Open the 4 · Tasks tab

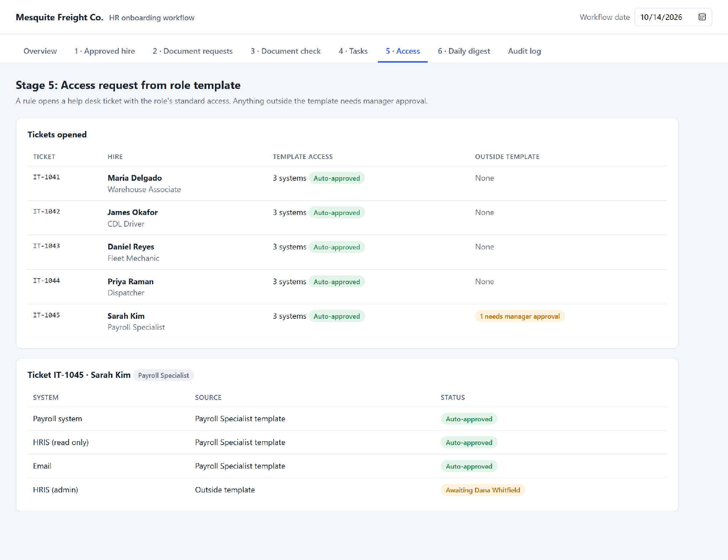pos(353,51)
